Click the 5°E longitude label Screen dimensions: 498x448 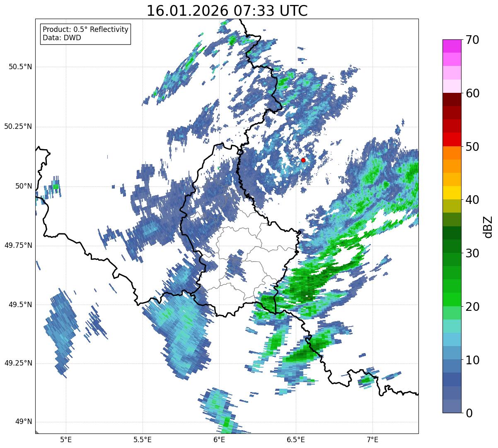point(66,439)
